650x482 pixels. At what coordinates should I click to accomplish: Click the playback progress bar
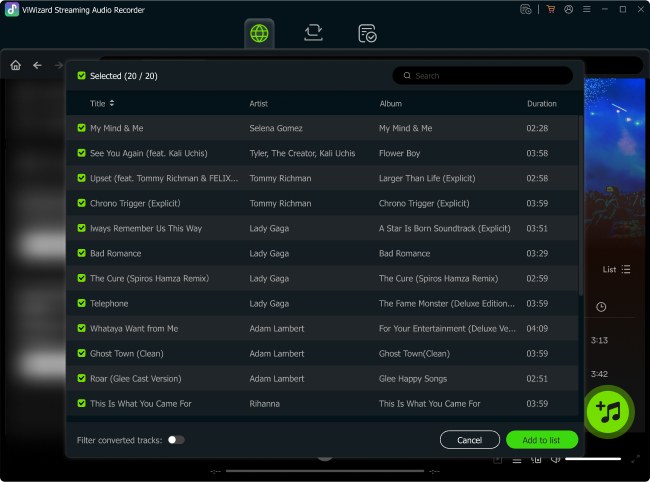pyautogui.click(x=325, y=471)
